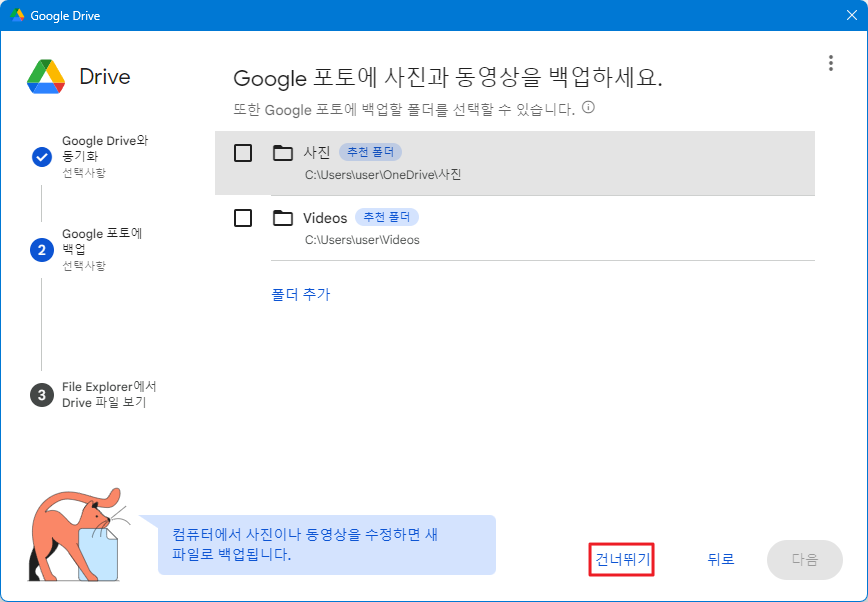Image resolution: width=868 pixels, height=602 pixels.
Task: Select the Google Drive와 동기화 step
Action: 104,148
